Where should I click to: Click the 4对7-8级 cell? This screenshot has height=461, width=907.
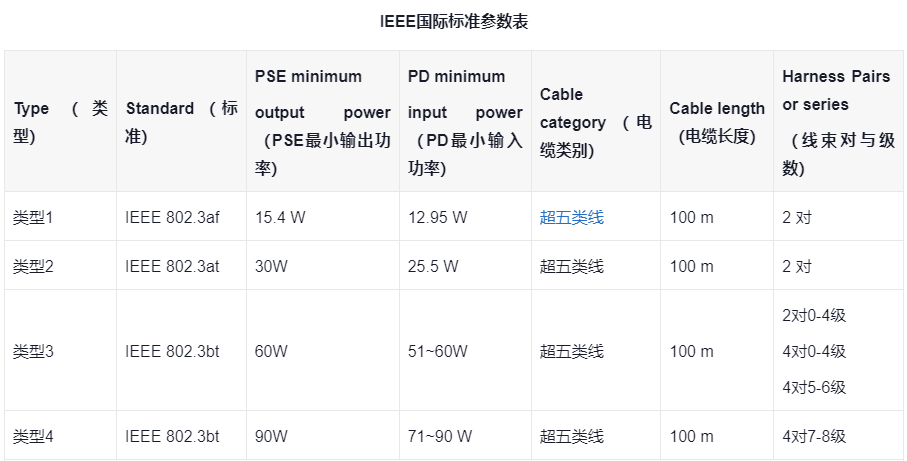click(814, 436)
